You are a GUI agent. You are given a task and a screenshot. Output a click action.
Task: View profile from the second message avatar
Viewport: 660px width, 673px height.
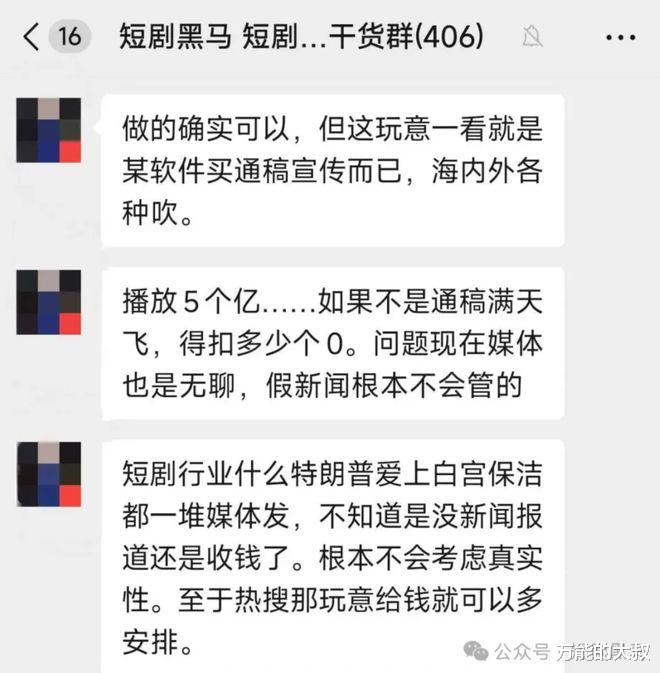48,302
